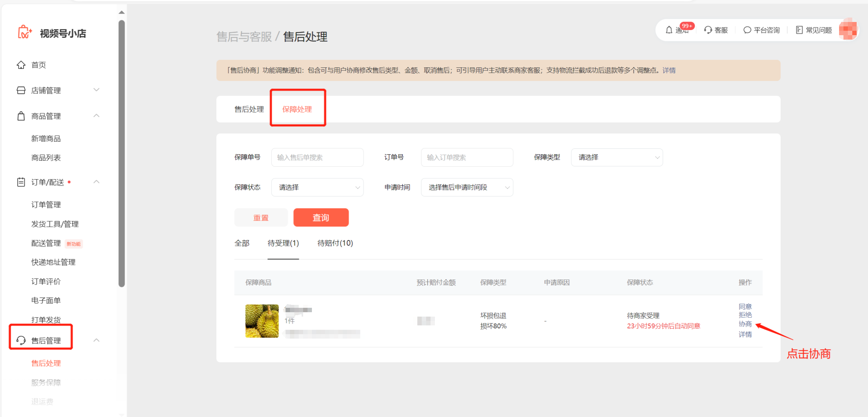Click the 保障单号 search input field
Screen dimensions: 868x417
pyautogui.click(x=317, y=157)
